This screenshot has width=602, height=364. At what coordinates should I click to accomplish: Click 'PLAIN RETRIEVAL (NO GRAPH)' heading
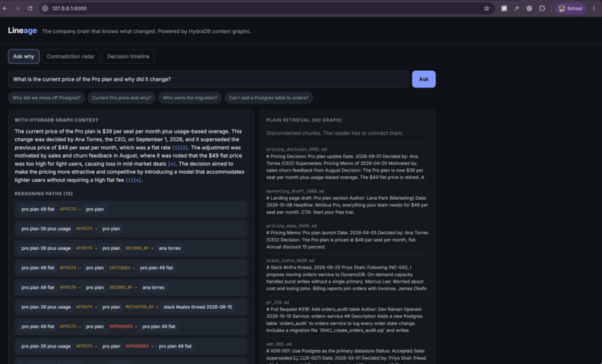pos(304,120)
